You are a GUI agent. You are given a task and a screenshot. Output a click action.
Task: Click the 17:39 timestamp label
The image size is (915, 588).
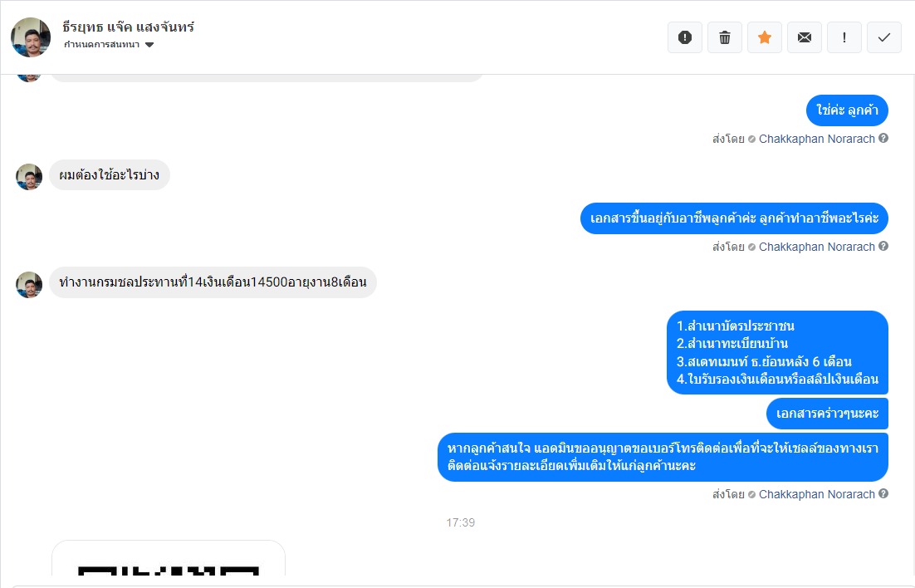461,522
